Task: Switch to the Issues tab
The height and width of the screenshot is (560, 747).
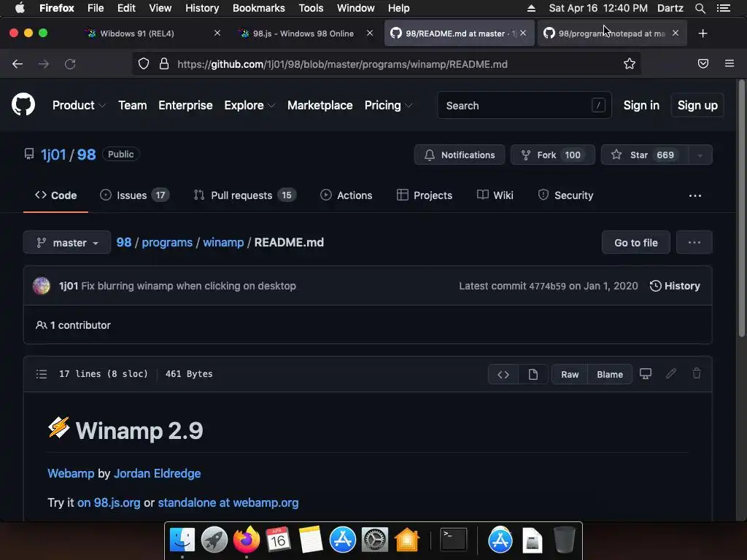Action: (134, 195)
